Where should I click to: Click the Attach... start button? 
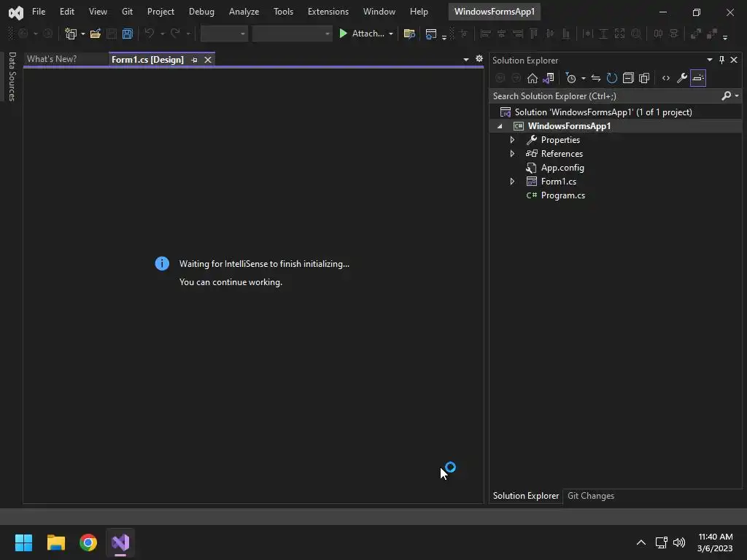(362, 34)
